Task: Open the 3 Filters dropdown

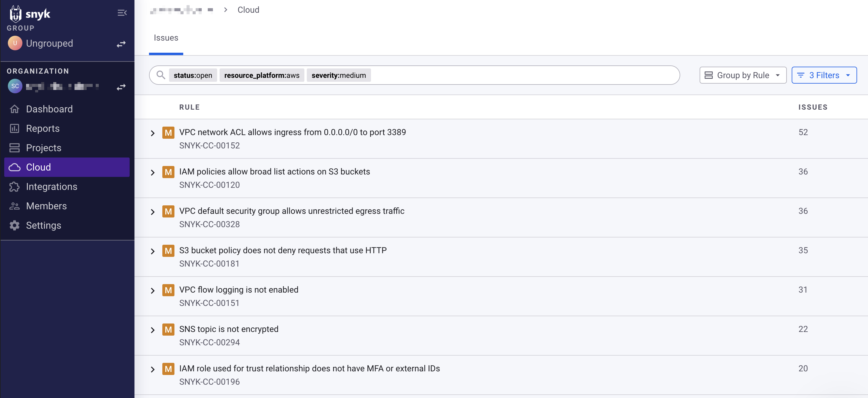Action: click(x=823, y=75)
